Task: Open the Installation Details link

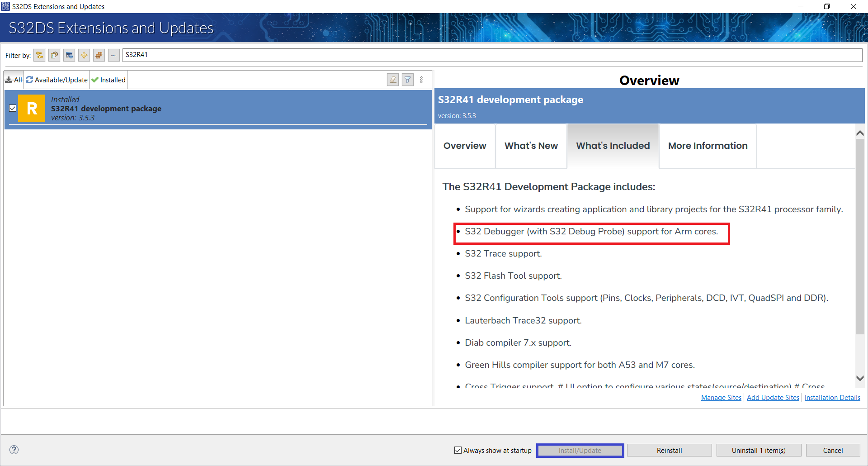Action: click(832, 398)
